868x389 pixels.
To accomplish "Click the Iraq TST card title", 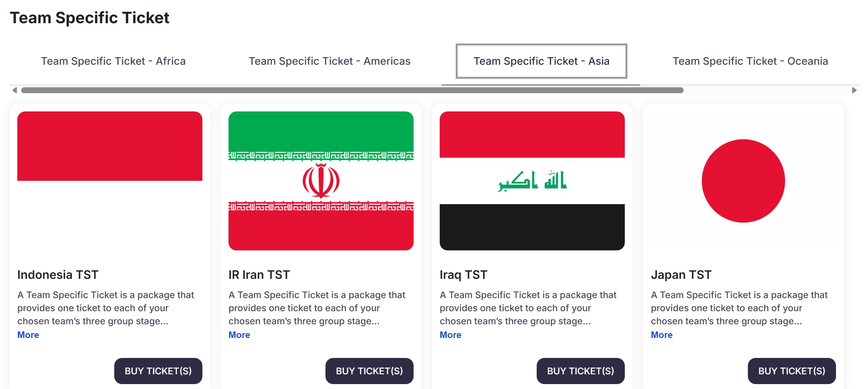I will [x=463, y=275].
